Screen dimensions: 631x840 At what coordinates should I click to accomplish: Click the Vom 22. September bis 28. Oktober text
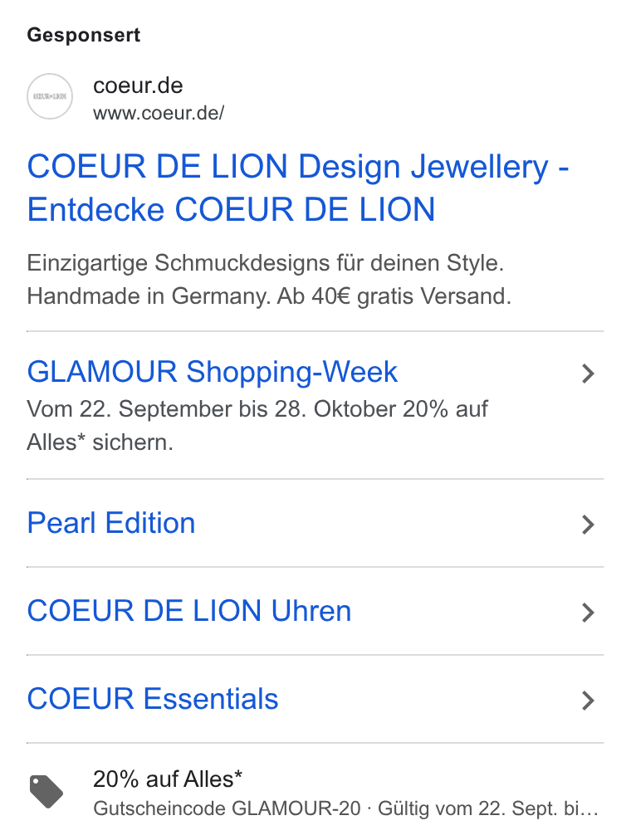[212, 409]
